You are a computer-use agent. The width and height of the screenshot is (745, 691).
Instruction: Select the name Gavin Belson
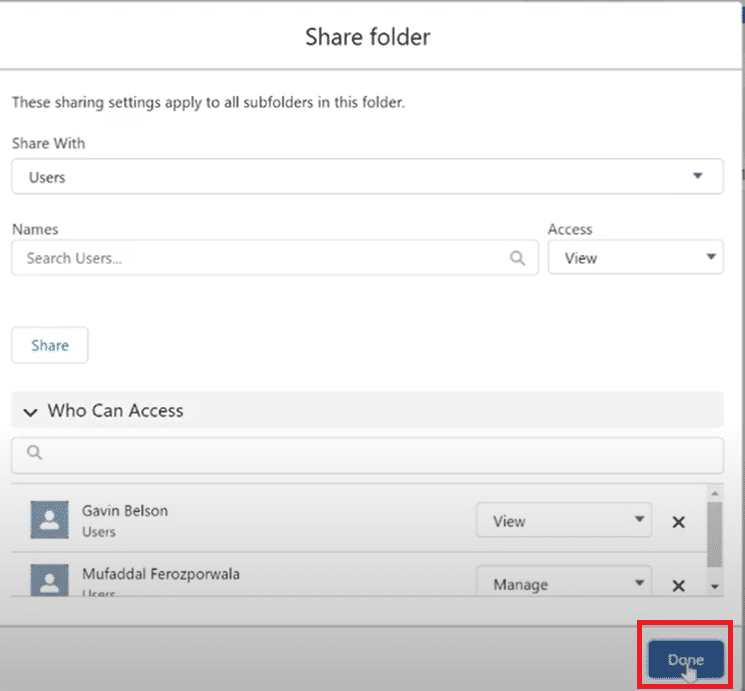(x=125, y=511)
